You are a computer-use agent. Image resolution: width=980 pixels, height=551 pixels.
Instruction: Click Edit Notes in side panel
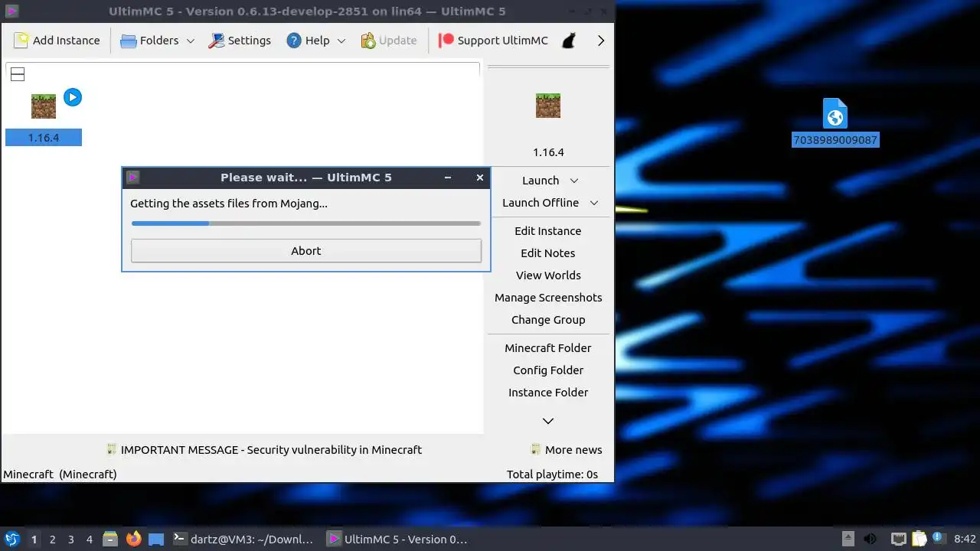coord(548,253)
